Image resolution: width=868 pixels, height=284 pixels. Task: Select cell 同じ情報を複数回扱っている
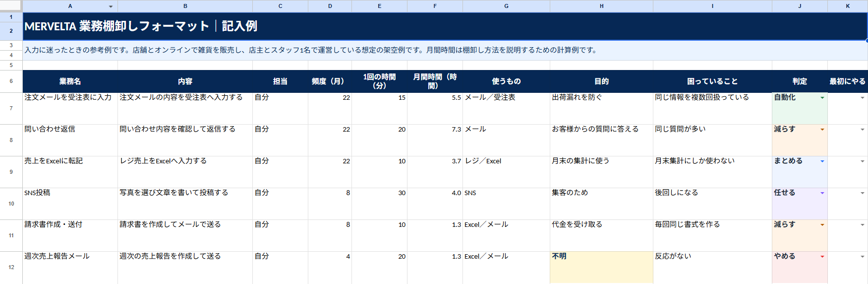click(712, 108)
